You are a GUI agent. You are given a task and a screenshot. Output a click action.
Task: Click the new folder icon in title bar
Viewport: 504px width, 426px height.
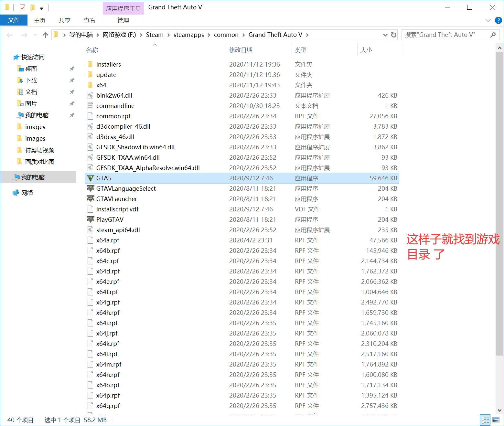click(32, 7)
